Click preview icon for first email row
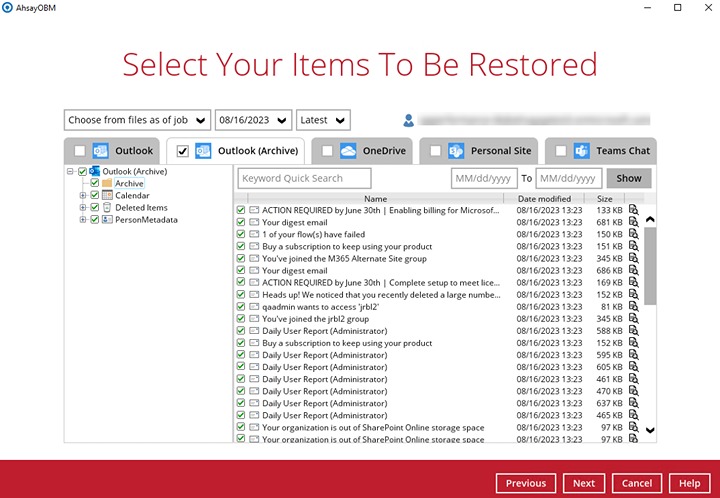Viewport: 720px width, 498px height. click(x=633, y=211)
